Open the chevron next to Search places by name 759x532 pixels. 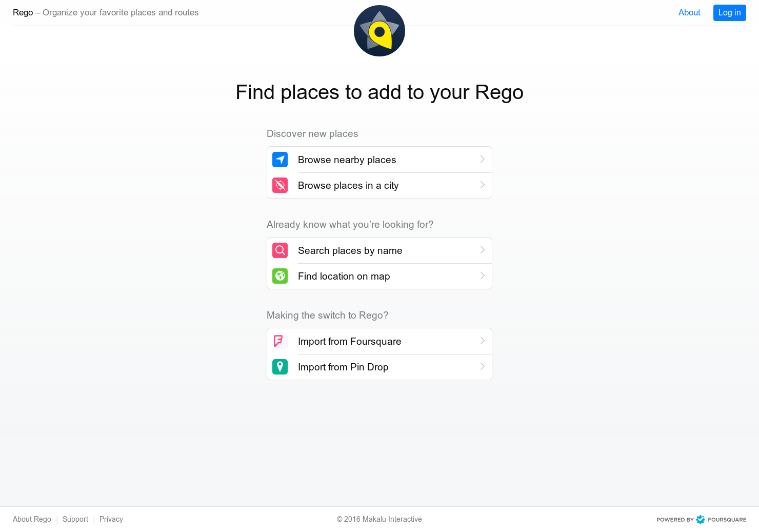(x=482, y=250)
